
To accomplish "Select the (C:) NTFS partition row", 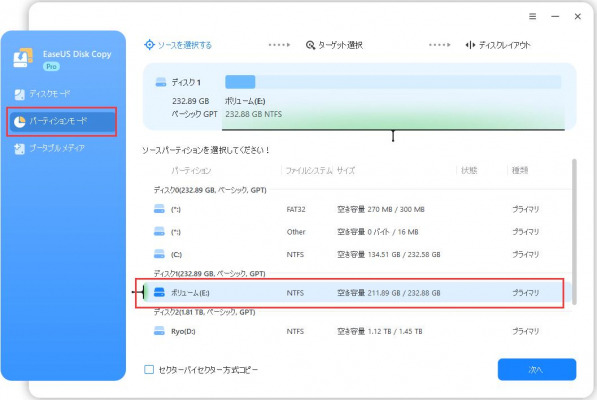I will [x=358, y=254].
